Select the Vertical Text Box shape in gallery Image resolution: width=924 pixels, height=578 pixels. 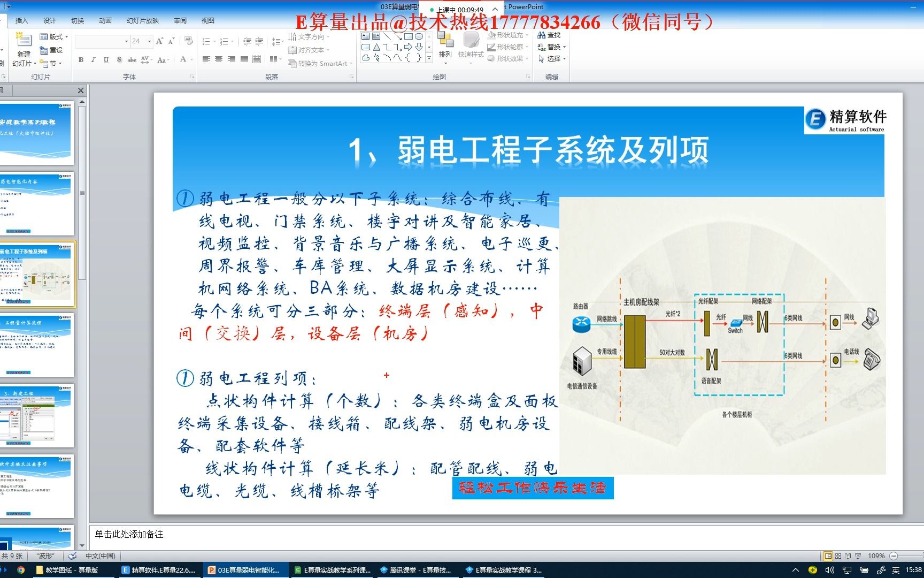click(376, 36)
